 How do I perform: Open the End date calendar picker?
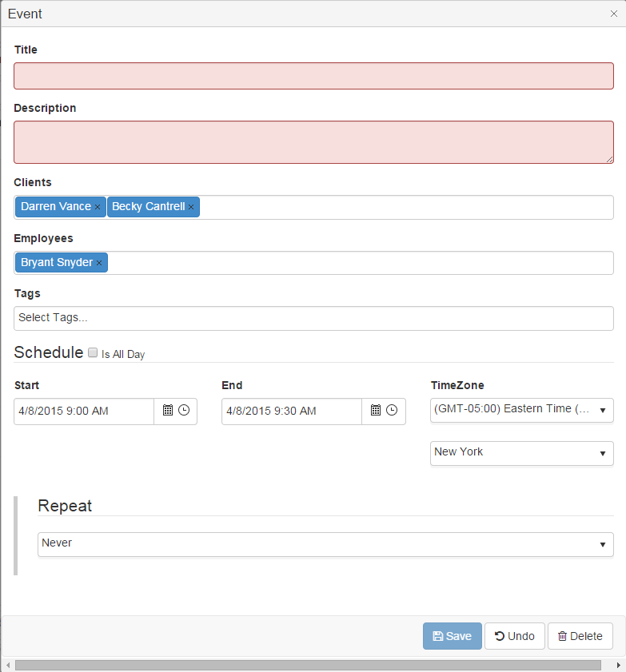point(376,411)
